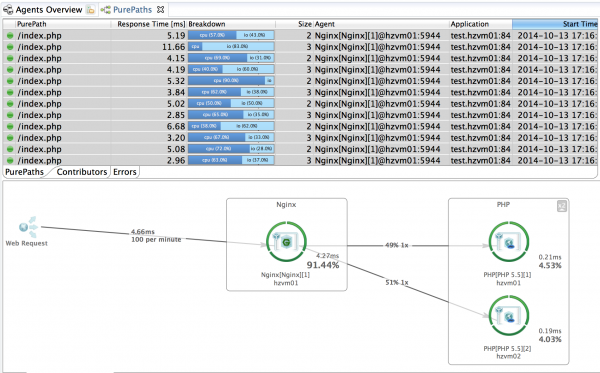Collapse the PHP group with its corner icon
The height and width of the screenshot is (373, 600).
pyautogui.click(x=561, y=206)
